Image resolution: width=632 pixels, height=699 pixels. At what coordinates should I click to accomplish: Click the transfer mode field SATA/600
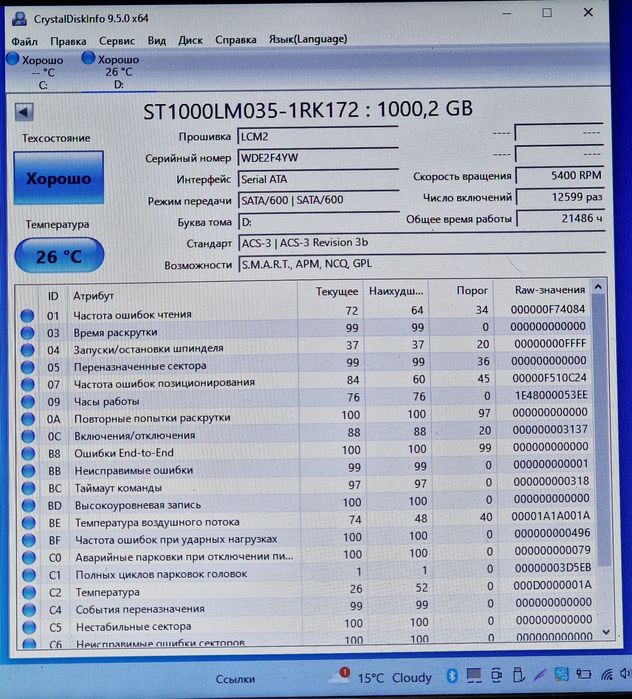[318, 200]
